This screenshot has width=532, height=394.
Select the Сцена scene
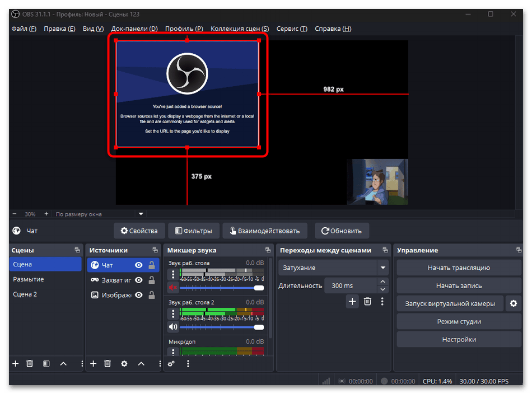click(x=45, y=265)
